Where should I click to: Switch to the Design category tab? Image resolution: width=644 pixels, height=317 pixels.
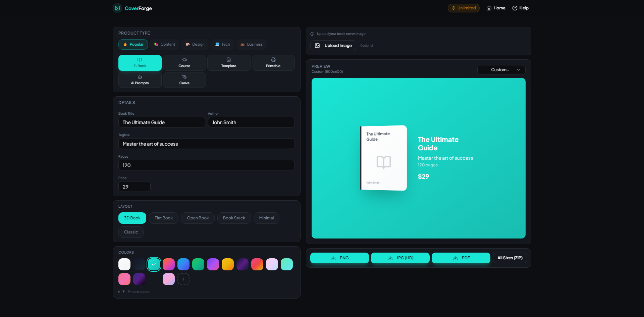(x=195, y=44)
